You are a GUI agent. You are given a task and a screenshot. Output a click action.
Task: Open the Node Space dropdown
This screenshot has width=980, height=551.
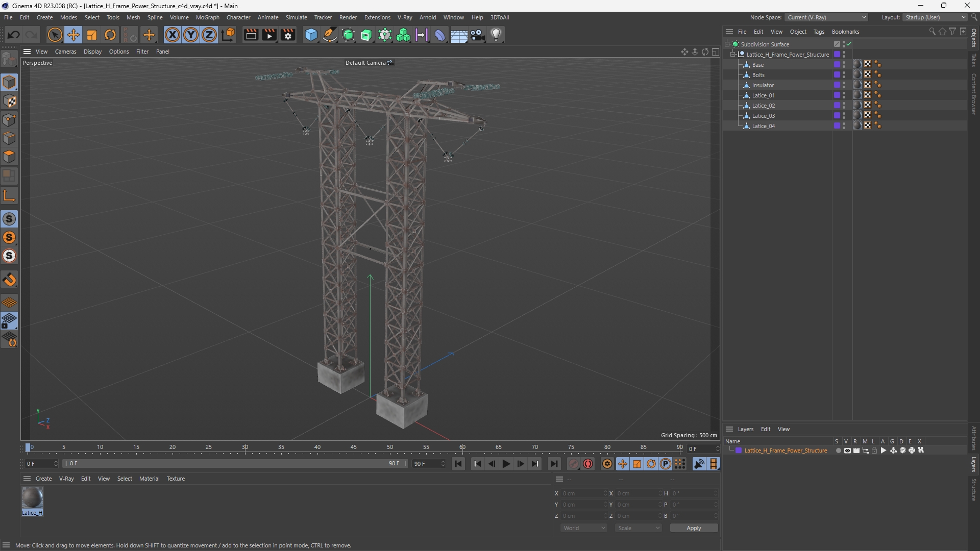click(826, 17)
